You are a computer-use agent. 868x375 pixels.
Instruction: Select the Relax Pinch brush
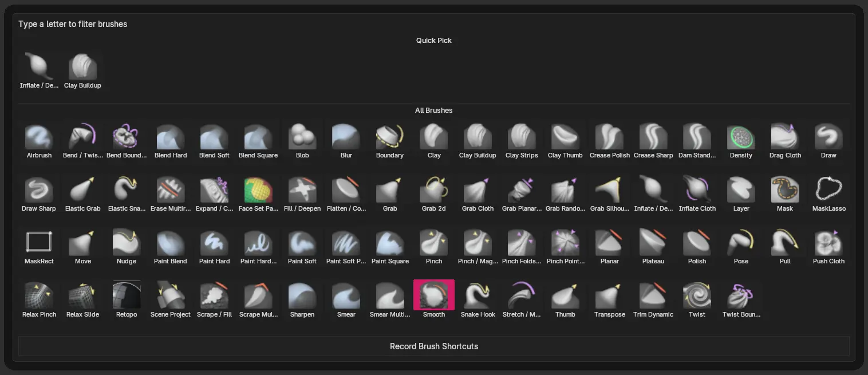click(x=39, y=300)
